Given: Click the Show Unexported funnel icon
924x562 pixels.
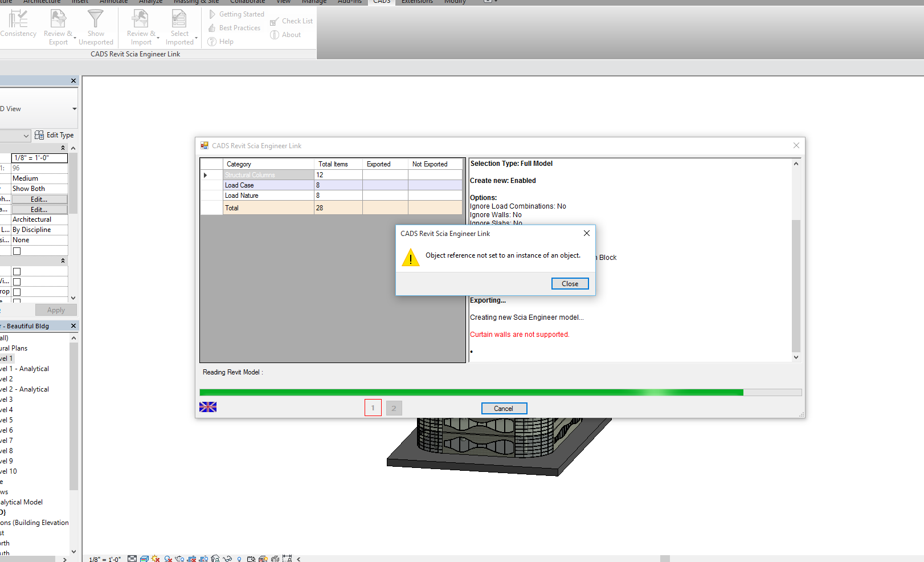Looking at the screenshot, I should coord(96,19).
